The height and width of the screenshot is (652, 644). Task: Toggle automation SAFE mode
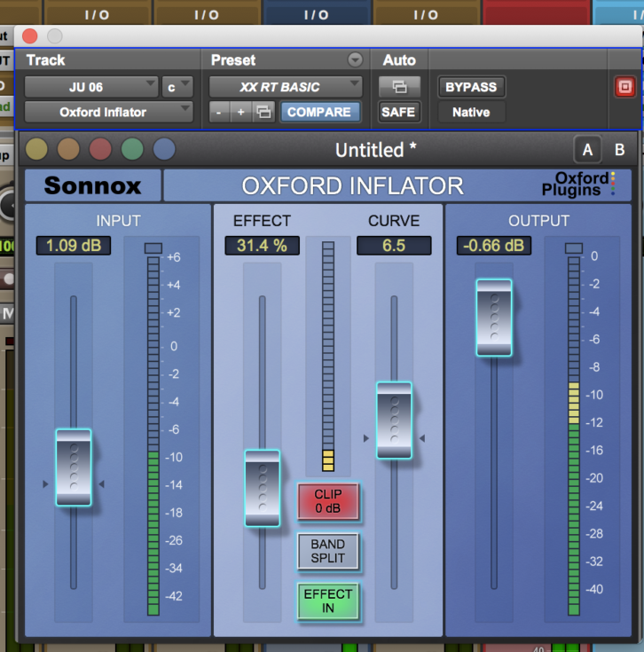click(398, 112)
